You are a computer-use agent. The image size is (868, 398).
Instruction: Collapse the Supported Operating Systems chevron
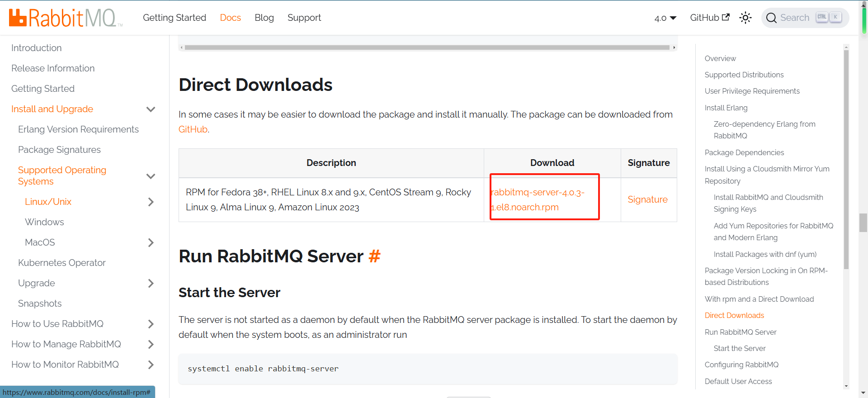coord(151,176)
